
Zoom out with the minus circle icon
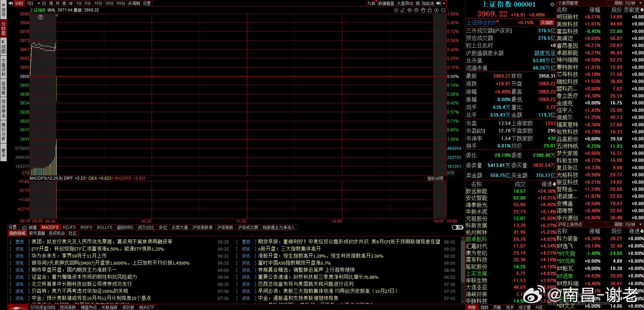(443, 10)
